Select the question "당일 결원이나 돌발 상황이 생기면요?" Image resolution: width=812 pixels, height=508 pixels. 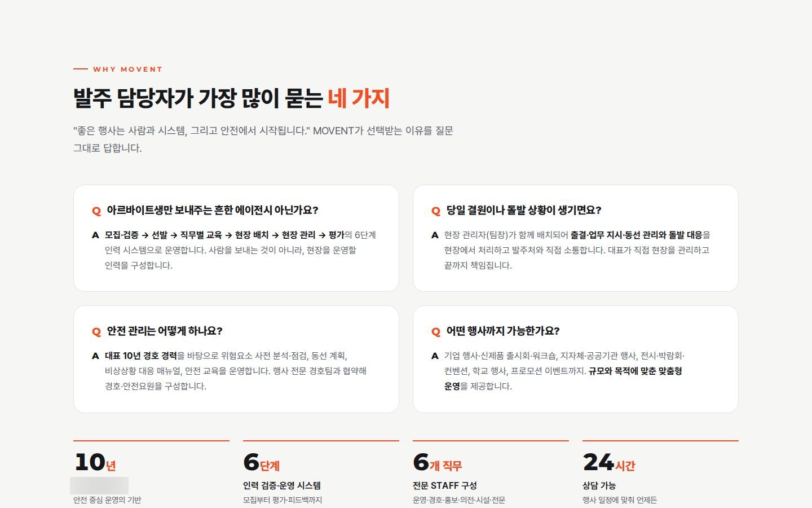click(x=524, y=211)
